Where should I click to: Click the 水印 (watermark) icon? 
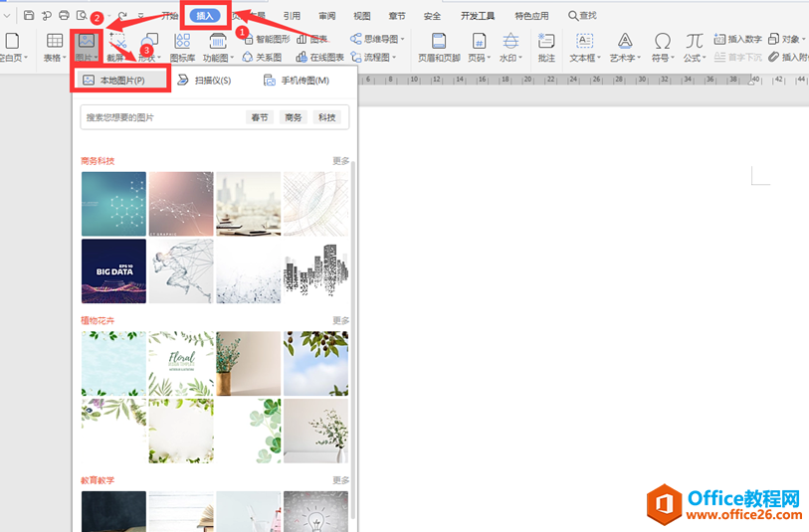point(510,47)
